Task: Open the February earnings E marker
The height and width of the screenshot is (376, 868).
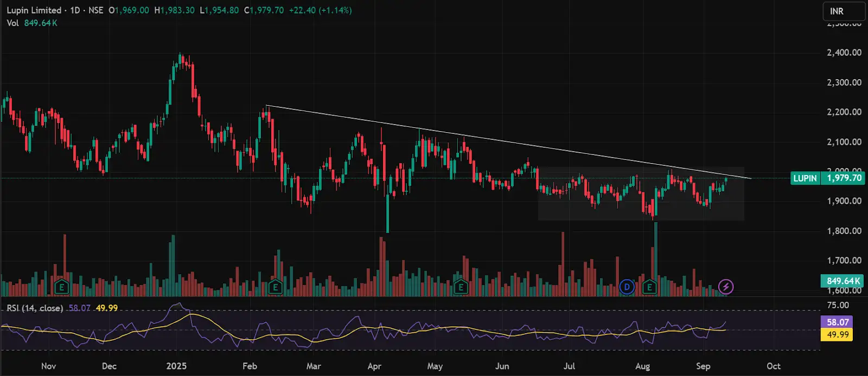Action: (x=275, y=287)
